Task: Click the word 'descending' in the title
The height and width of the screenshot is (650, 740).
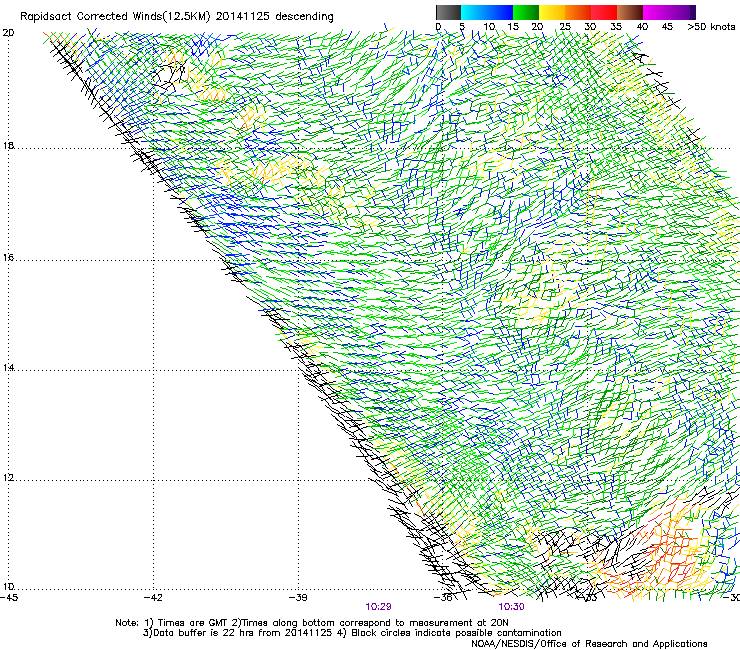Action: (x=304, y=17)
